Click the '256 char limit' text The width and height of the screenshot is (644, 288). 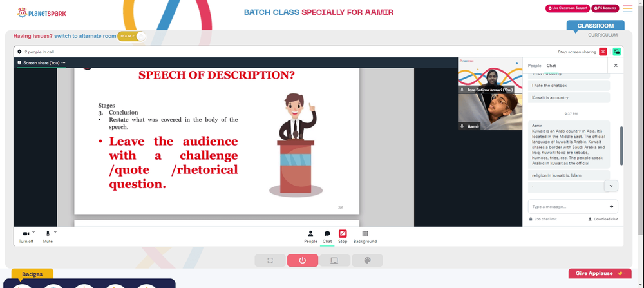tap(545, 219)
